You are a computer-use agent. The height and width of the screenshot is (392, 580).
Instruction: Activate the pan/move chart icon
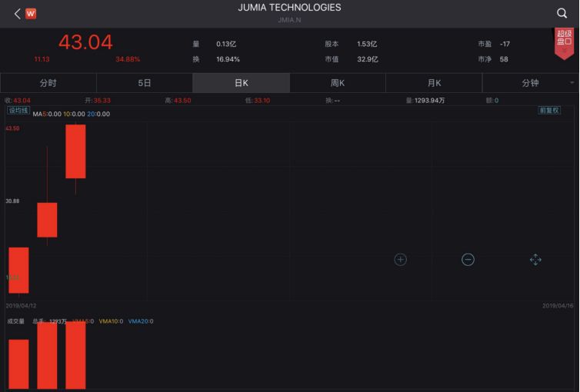(x=535, y=260)
